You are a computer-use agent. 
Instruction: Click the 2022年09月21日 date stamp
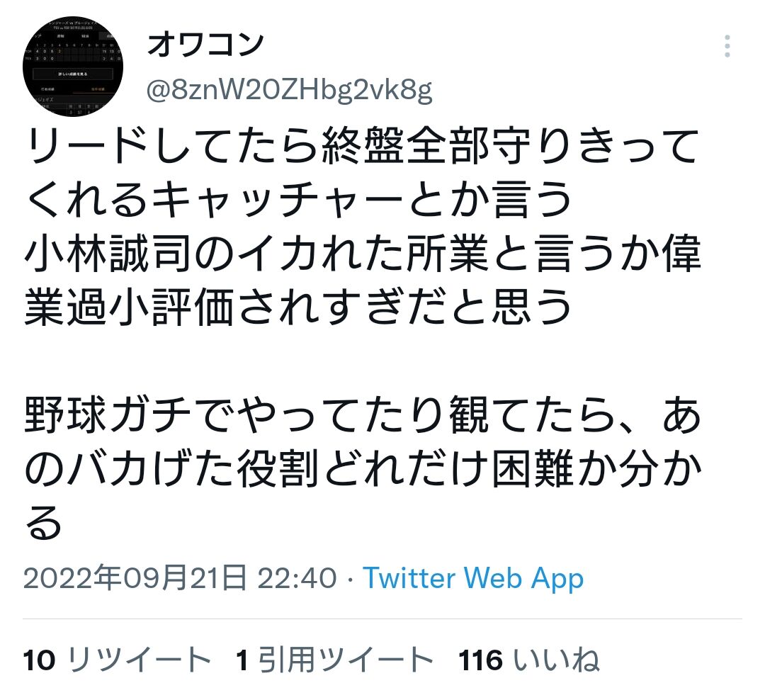(135, 577)
